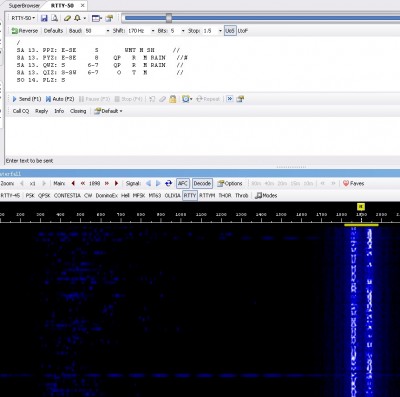
Task: Click the save disk icon in toolbar
Action: pos(44,18)
